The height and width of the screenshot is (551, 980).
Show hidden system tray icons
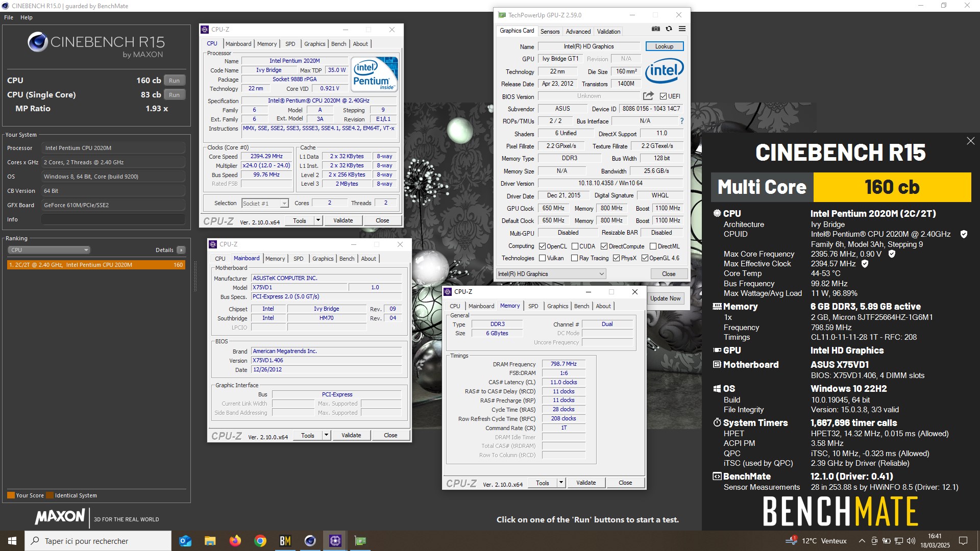click(x=862, y=541)
